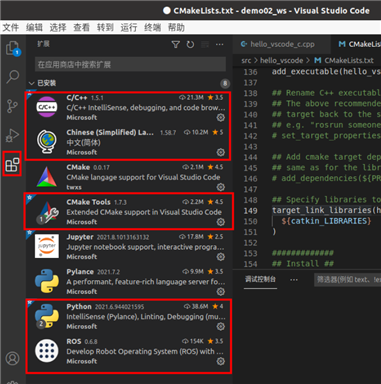Collapse the 已安装 installed section
The image size is (381, 384).
click(x=42, y=83)
